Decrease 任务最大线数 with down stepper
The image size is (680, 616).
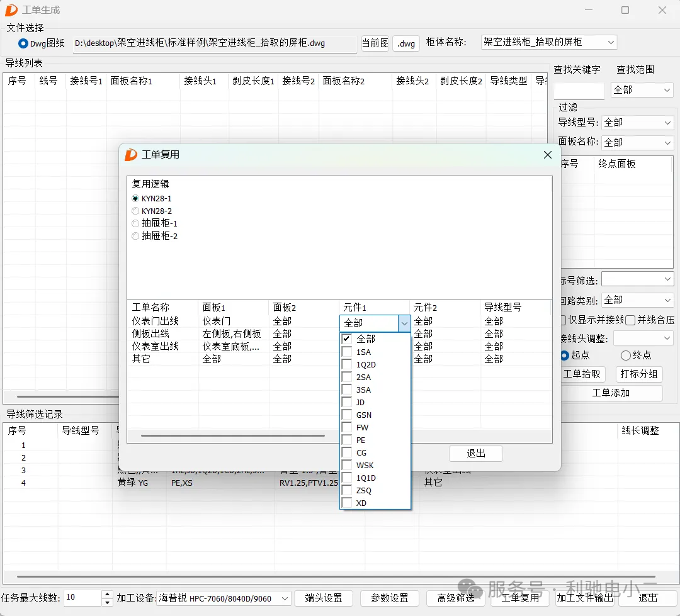(x=108, y=602)
